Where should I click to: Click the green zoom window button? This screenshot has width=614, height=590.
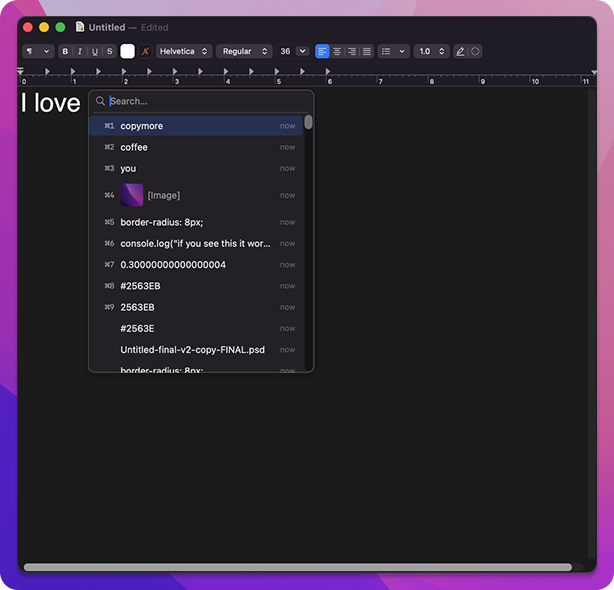click(60, 27)
